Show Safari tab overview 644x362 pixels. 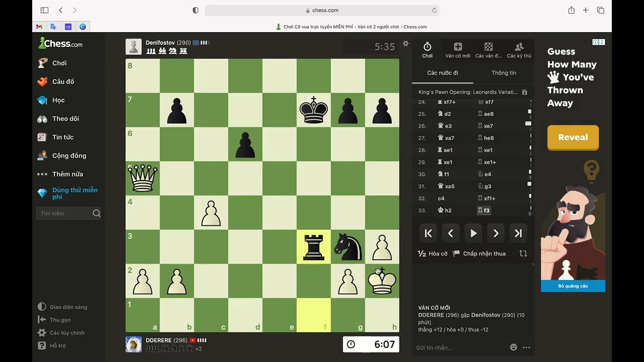601,10
